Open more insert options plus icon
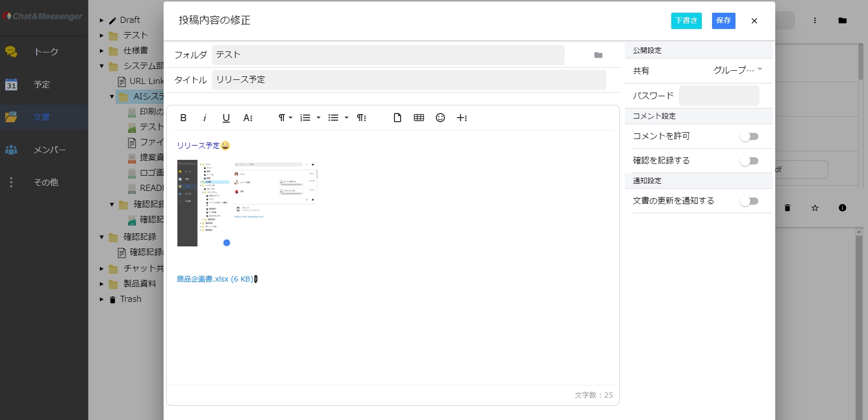Image resolution: width=868 pixels, height=420 pixels. pos(462,118)
